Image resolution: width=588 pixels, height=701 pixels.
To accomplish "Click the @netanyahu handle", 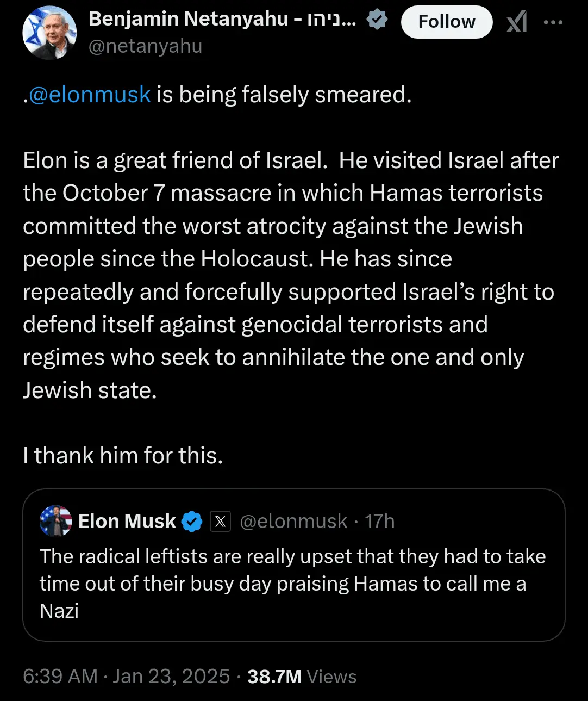I will click(145, 46).
